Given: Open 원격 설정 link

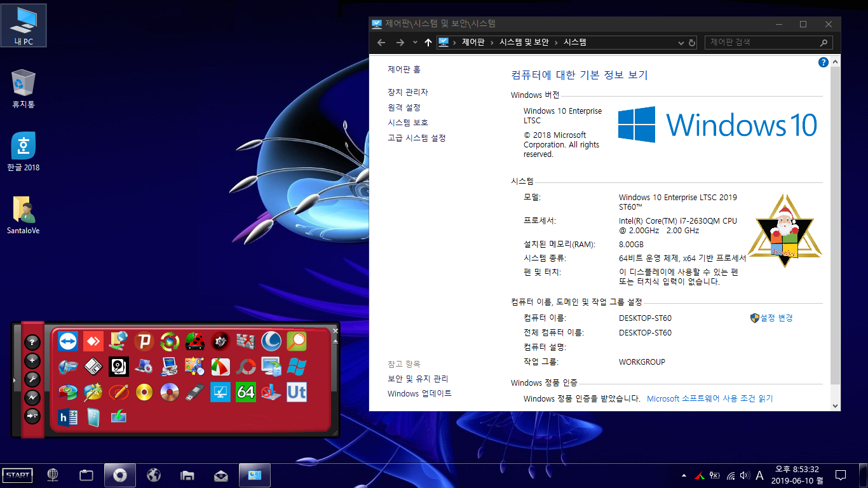Looking at the screenshot, I should coord(404,107).
